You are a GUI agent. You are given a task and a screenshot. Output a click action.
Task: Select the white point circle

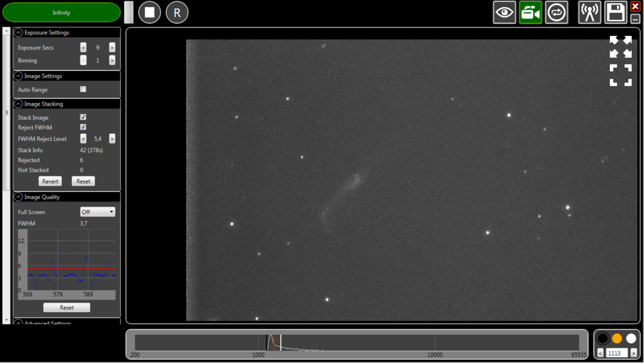click(631, 339)
